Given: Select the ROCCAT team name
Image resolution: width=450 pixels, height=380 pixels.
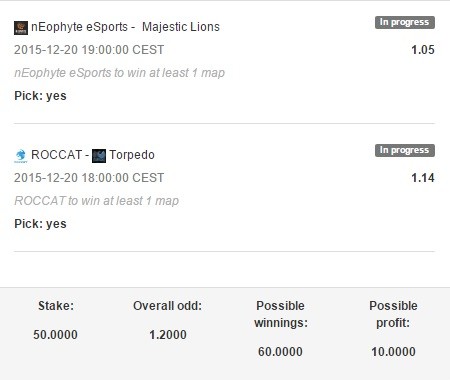Looking at the screenshot, I should (x=56, y=155).
